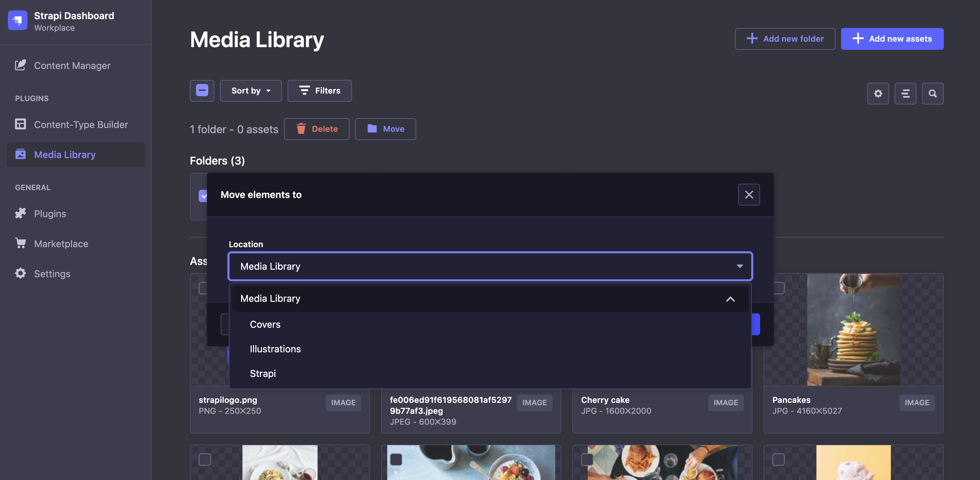Click Add new assets button
Image resolution: width=980 pixels, height=480 pixels.
pyautogui.click(x=892, y=39)
